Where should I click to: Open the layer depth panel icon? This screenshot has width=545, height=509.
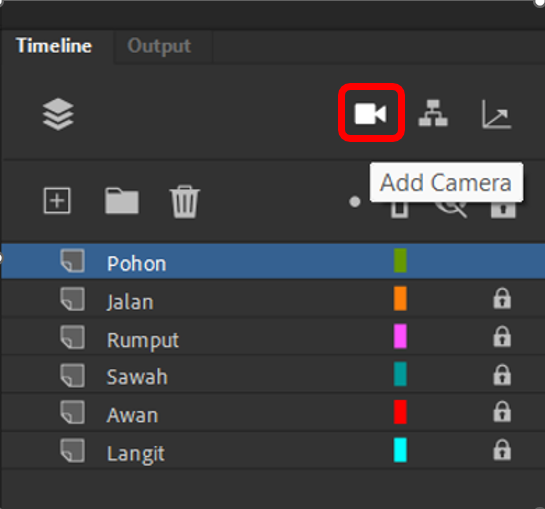tap(496, 114)
